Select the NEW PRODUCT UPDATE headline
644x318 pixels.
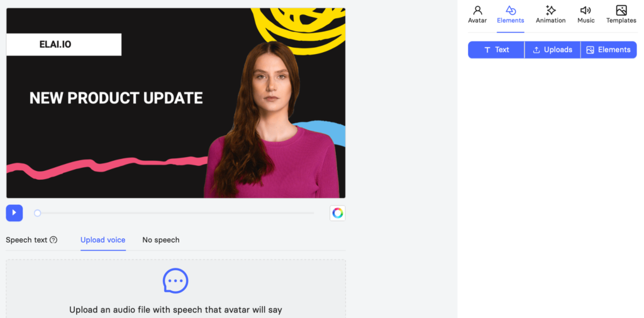116,98
